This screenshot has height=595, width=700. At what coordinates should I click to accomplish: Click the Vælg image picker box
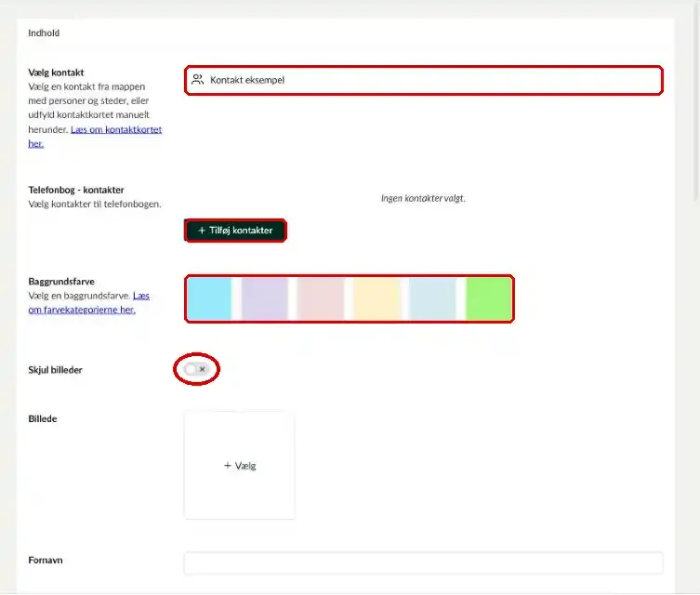click(x=239, y=466)
